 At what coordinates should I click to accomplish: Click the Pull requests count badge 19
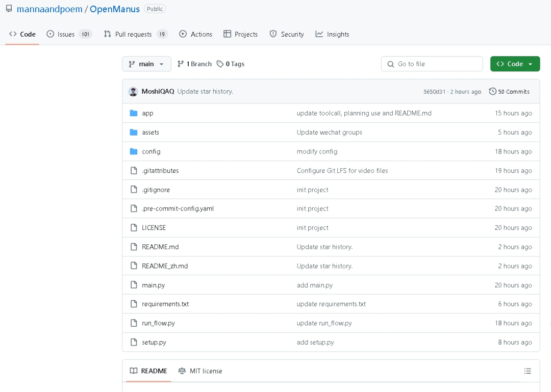(162, 34)
